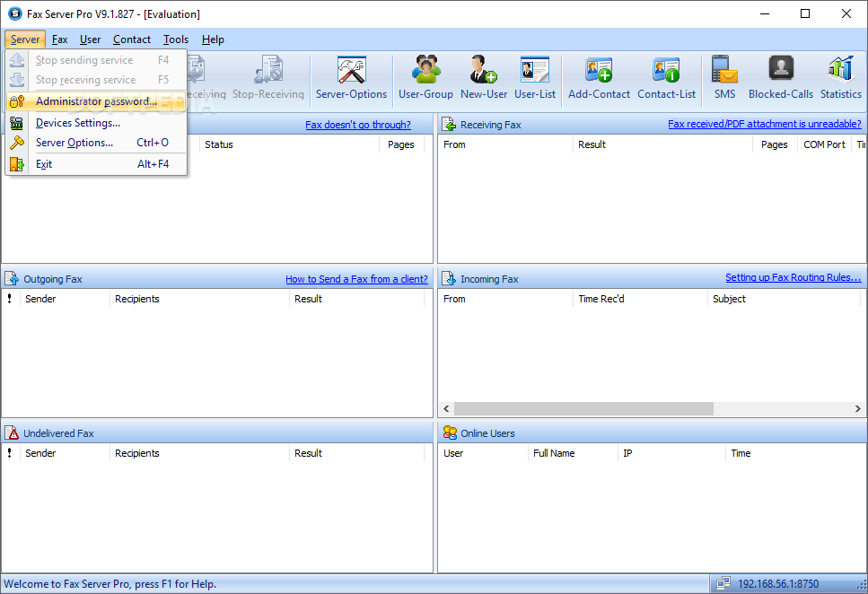Click the Add-Contact toolbar icon
The width and height of the screenshot is (868, 594).
599,70
